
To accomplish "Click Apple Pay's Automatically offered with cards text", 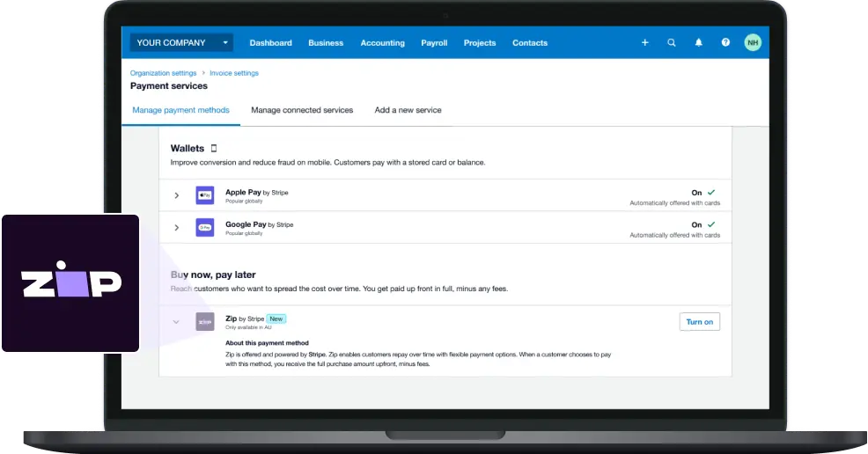I will tap(675, 203).
